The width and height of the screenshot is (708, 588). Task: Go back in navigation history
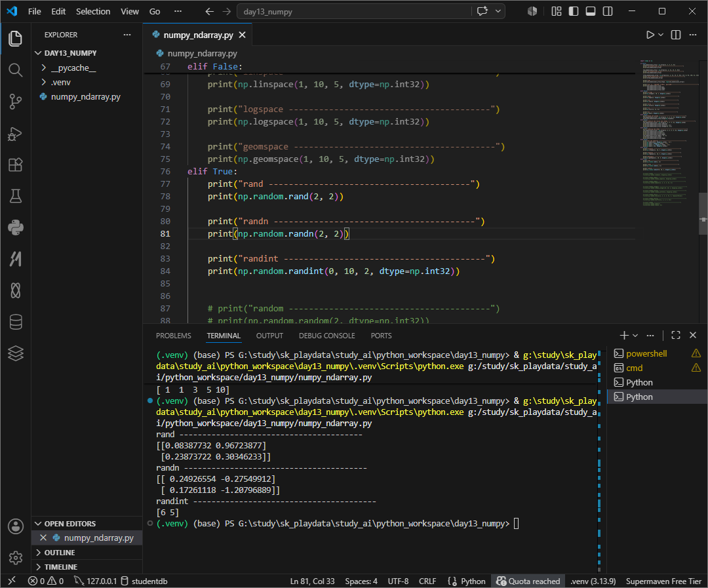pyautogui.click(x=210, y=11)
